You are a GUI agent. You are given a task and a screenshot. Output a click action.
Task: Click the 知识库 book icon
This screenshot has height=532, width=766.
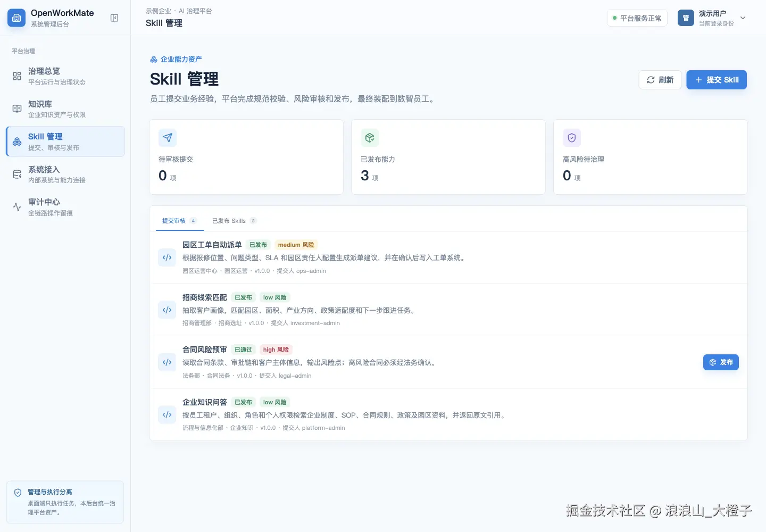[x=17, y=109]
